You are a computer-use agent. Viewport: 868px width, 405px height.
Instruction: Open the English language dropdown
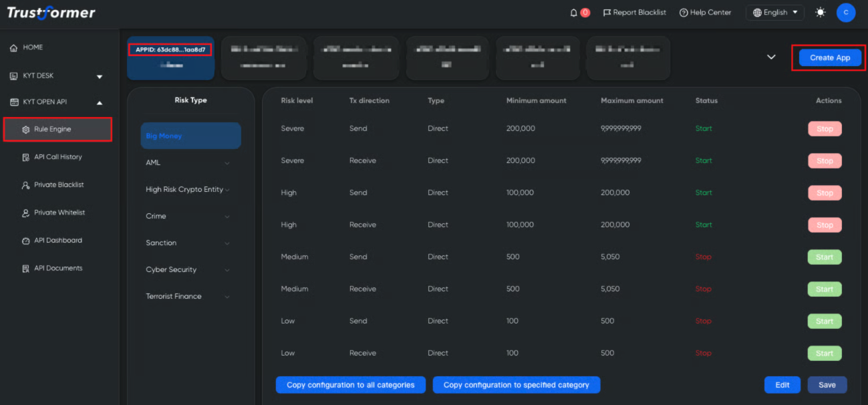point(775,13)
